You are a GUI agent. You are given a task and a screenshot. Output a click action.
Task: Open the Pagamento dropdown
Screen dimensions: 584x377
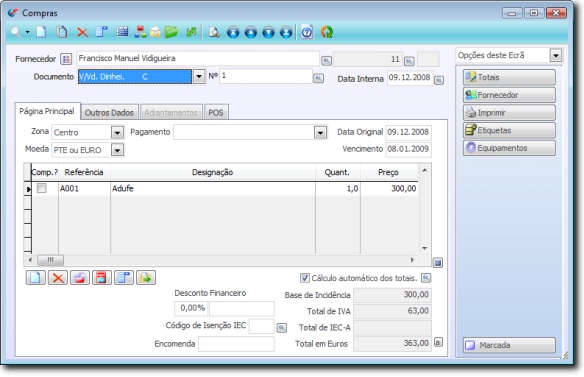[x=320, y=132]
